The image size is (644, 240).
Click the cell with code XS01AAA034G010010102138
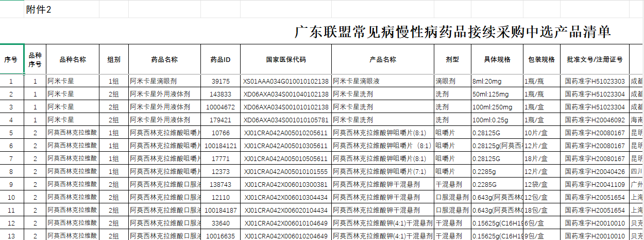(286, 82)
